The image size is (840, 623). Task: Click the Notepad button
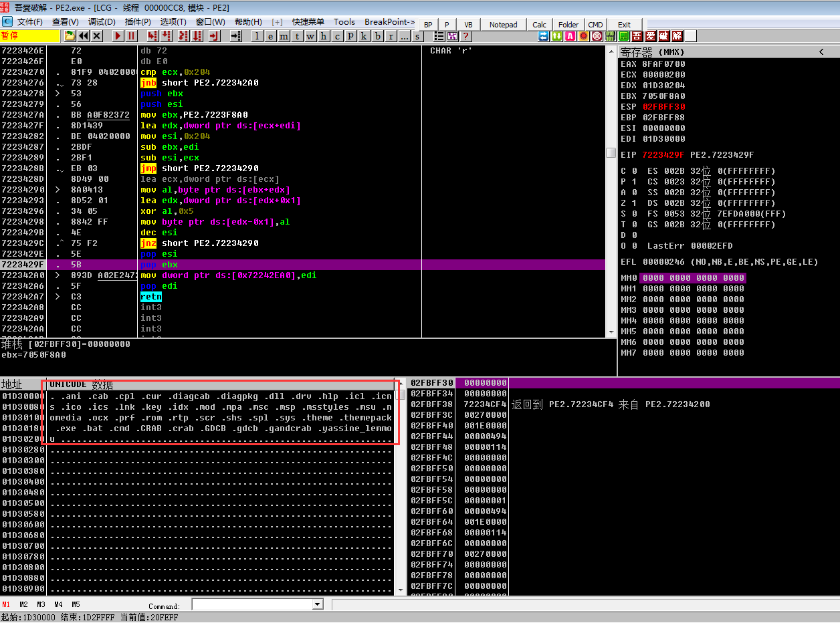(504, 25)
